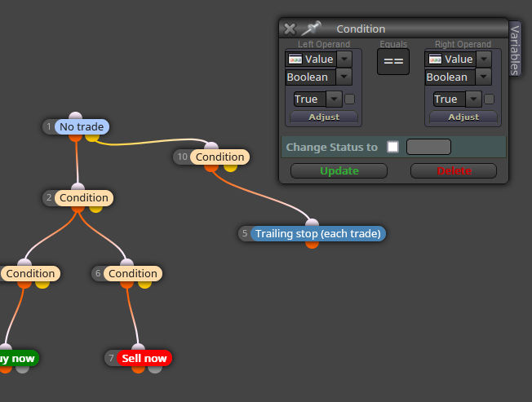Open Left Operand True value dropdown

[x=335, y=99]
